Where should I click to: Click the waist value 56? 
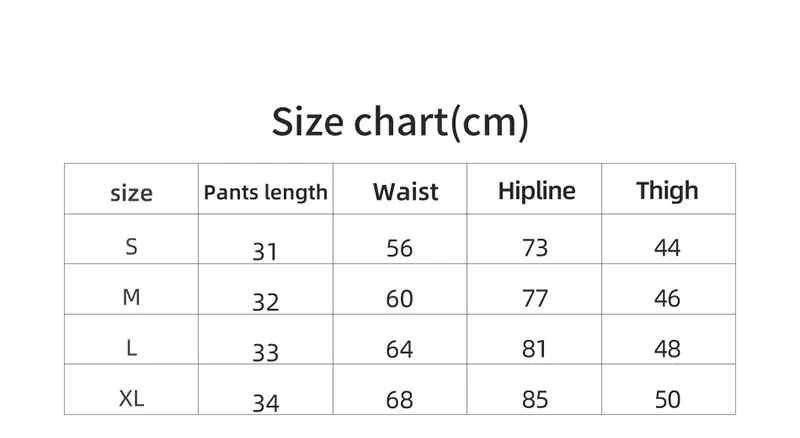(x=399, y=249)
